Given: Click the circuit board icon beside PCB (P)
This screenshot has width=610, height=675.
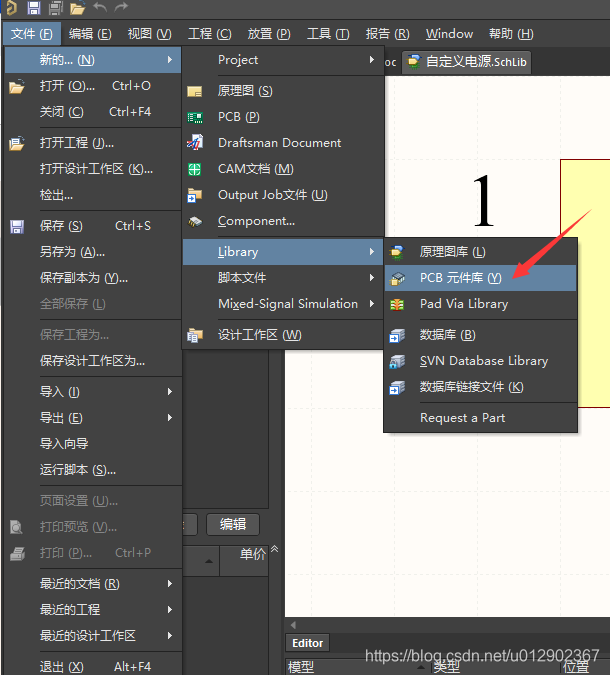Looking at the screenshot, I should 195,118.
